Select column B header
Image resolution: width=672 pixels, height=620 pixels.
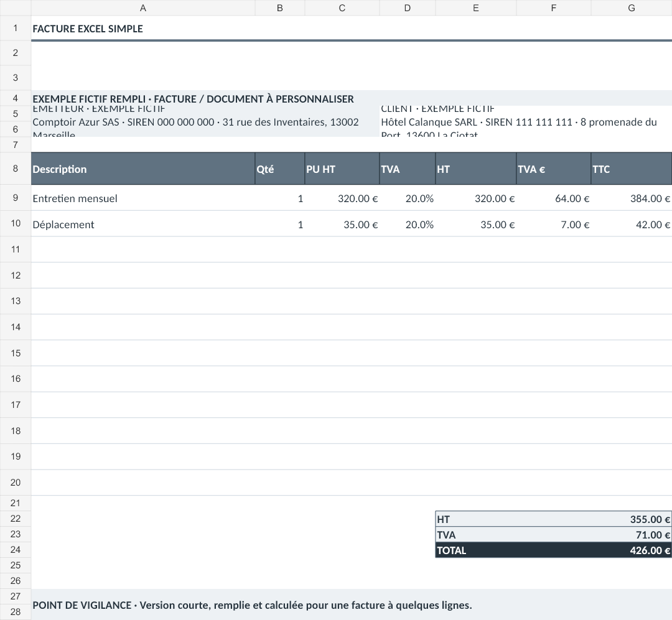click(x=280, y=7)
